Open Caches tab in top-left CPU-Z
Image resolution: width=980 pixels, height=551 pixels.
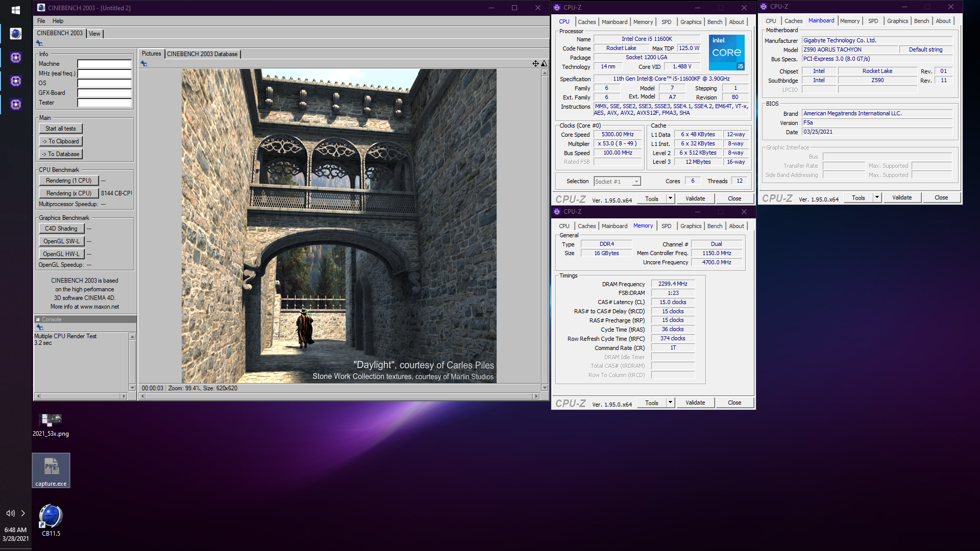pyautogui.click(x=587, y=22)
